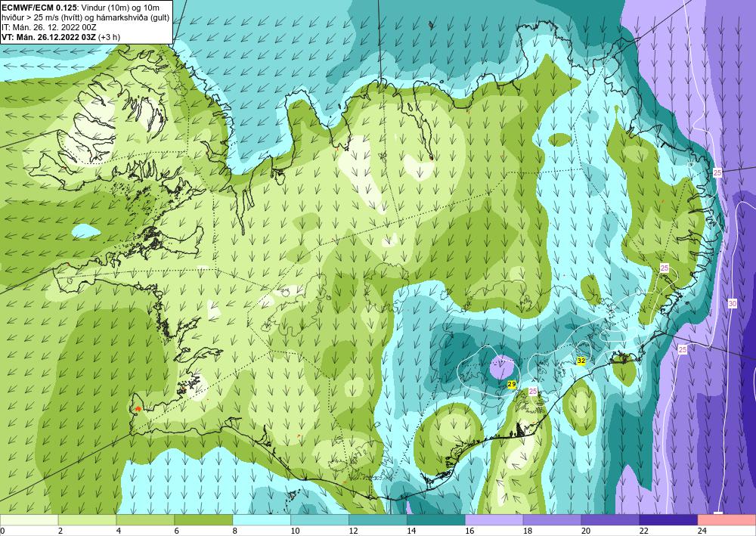Click the 'hviður > 25 m/s (hvítt)' legend line
Screen dimensions: 756x536
(x=41, y=17)
